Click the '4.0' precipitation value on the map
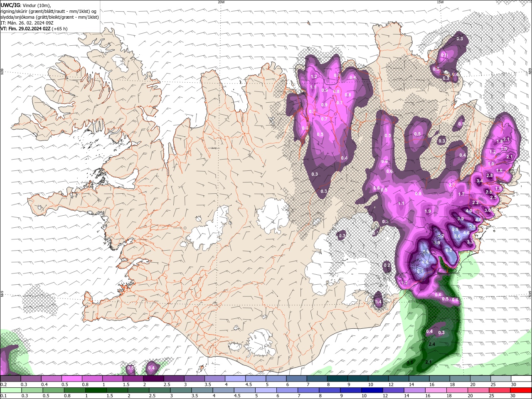The image size is (532, 399). pos(469,211)
